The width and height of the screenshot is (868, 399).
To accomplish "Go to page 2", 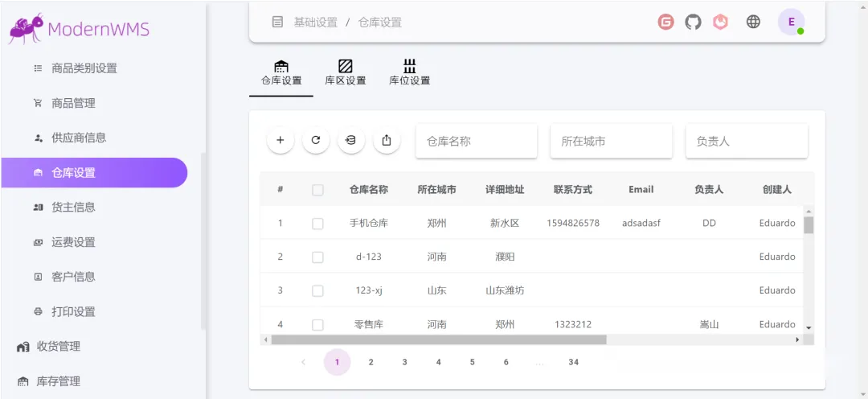I will [x=371, y=363].
